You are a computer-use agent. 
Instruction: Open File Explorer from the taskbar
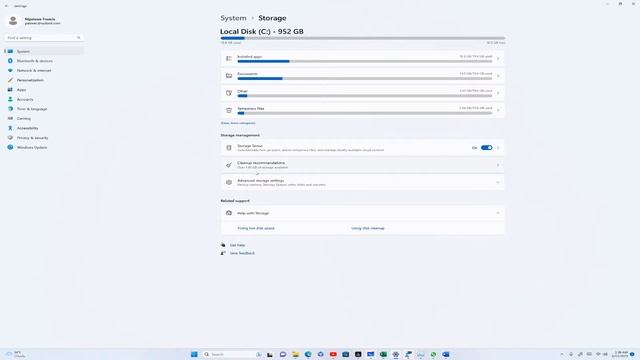coord(295,354)
